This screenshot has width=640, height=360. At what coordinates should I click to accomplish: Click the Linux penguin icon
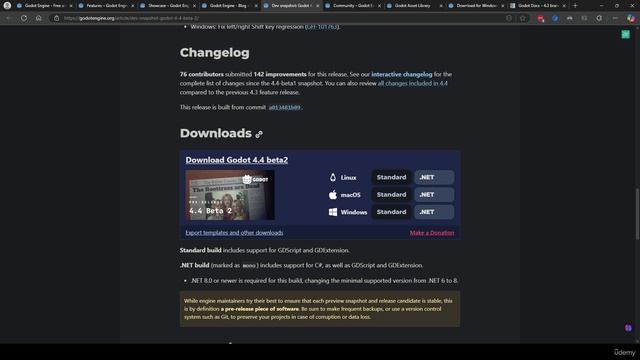(x=333, y=177)
